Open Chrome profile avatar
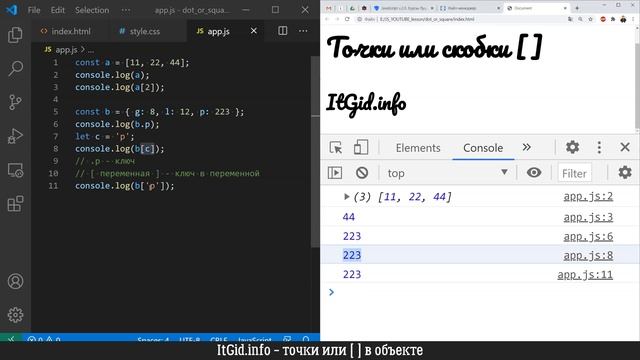The height and width of the screenshot is (360, 640). tap(623, 19)
